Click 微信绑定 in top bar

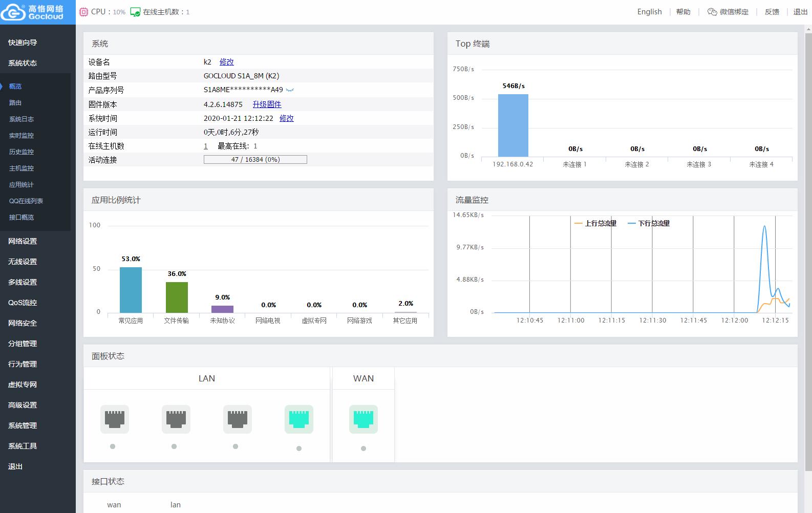coord(734,12)
